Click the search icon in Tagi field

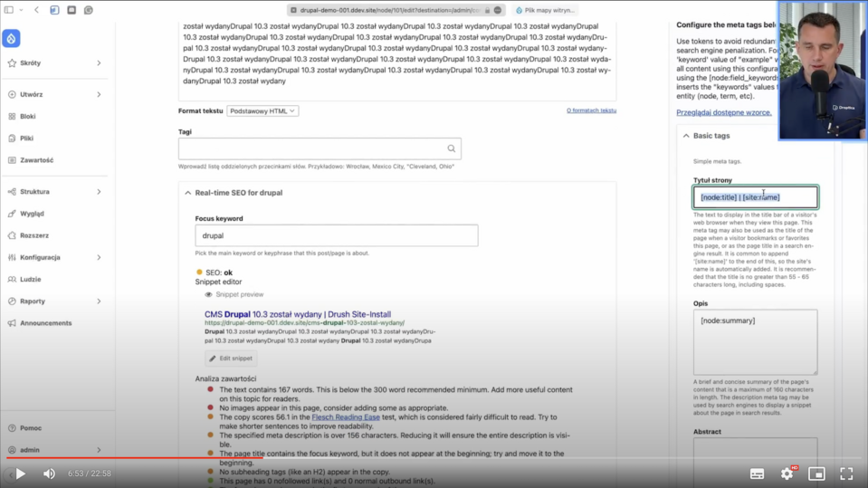[x=451, y=148]
